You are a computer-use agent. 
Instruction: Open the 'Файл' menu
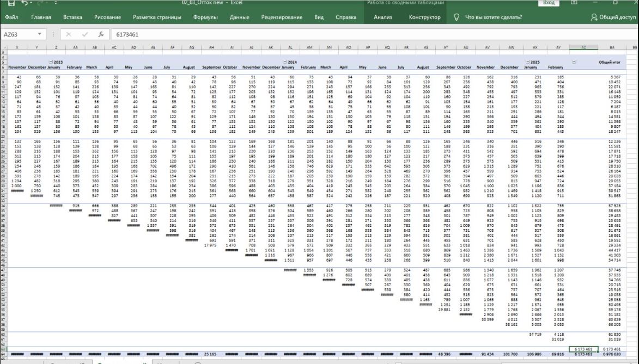(x=11, y=17)
